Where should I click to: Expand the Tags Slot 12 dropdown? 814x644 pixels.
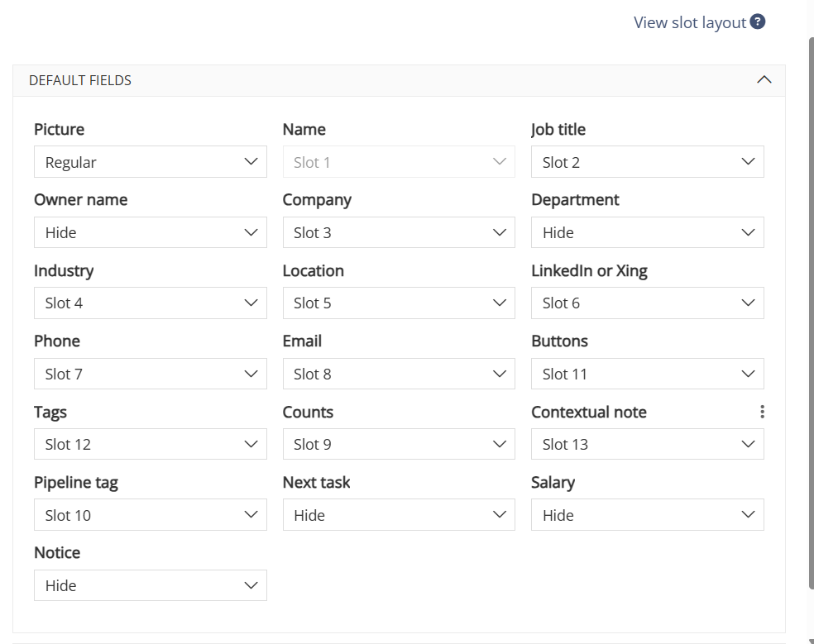point(151,444)
